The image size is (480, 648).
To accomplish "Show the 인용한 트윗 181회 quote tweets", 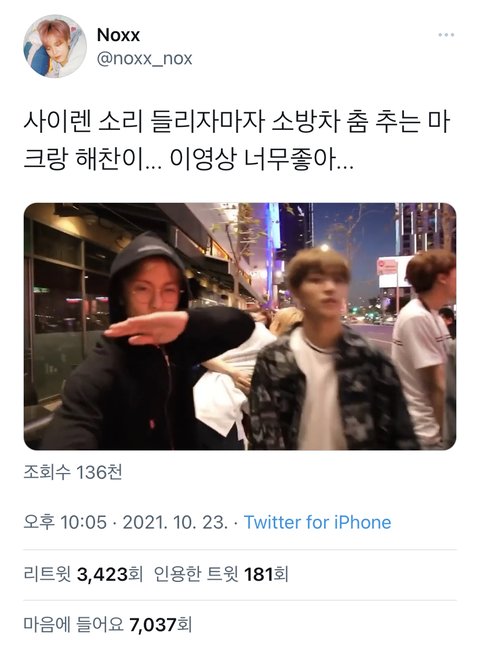I will [221, 574].
